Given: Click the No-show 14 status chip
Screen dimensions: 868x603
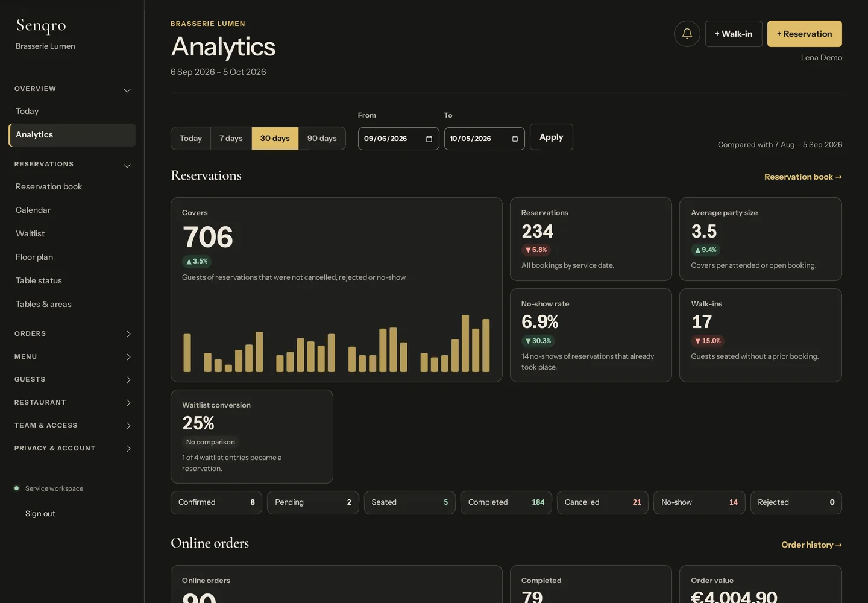Looking at the screenshot, I should click(x=699, y=502).
